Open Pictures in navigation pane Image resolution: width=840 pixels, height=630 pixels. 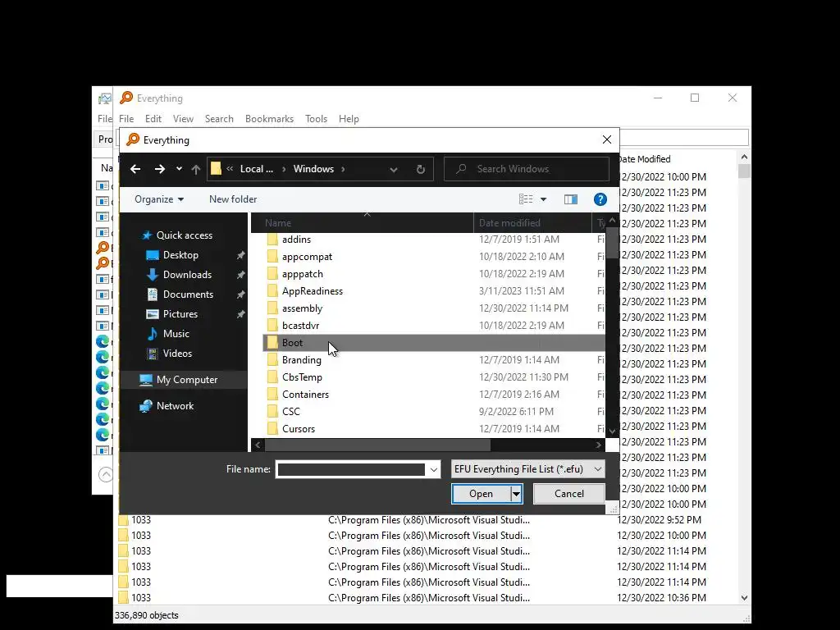point(180,314)
